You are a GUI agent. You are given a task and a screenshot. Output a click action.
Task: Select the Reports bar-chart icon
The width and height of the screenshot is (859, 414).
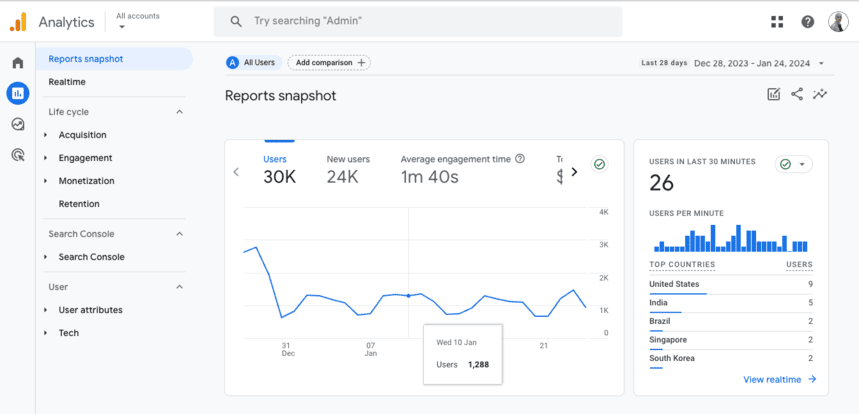coord(18,93)
